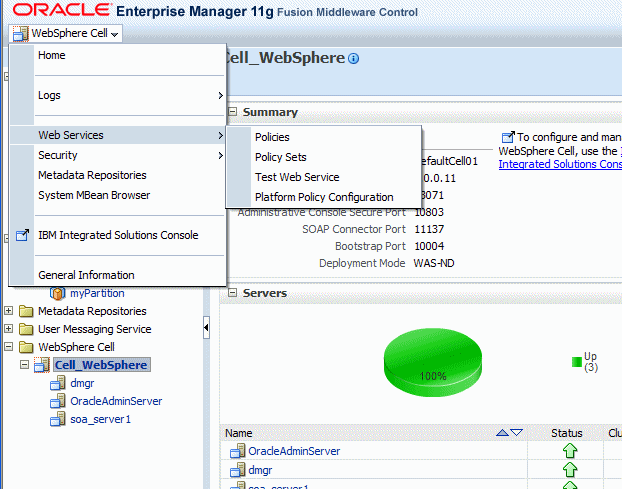Click the up status arrow for OracleAdminServer
Image resolution: width=622 pixels, height=489 pixels.
pyautogui.click(x=570, y=451)
